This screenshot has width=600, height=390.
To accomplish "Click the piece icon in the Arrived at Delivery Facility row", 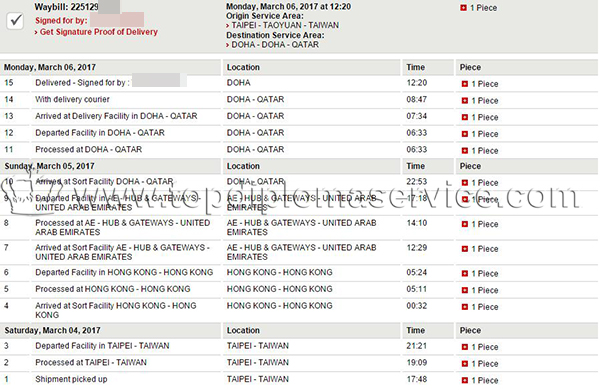I will pos(465,117).
